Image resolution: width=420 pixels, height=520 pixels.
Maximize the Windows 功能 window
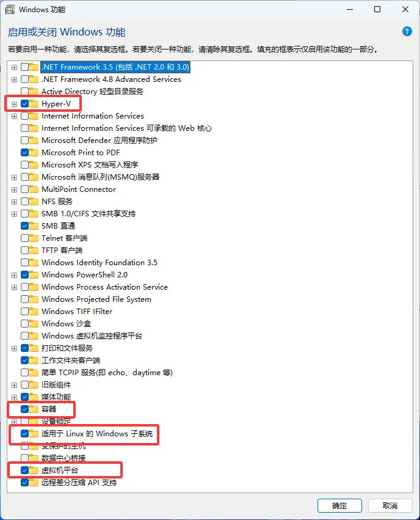point(377,9)
